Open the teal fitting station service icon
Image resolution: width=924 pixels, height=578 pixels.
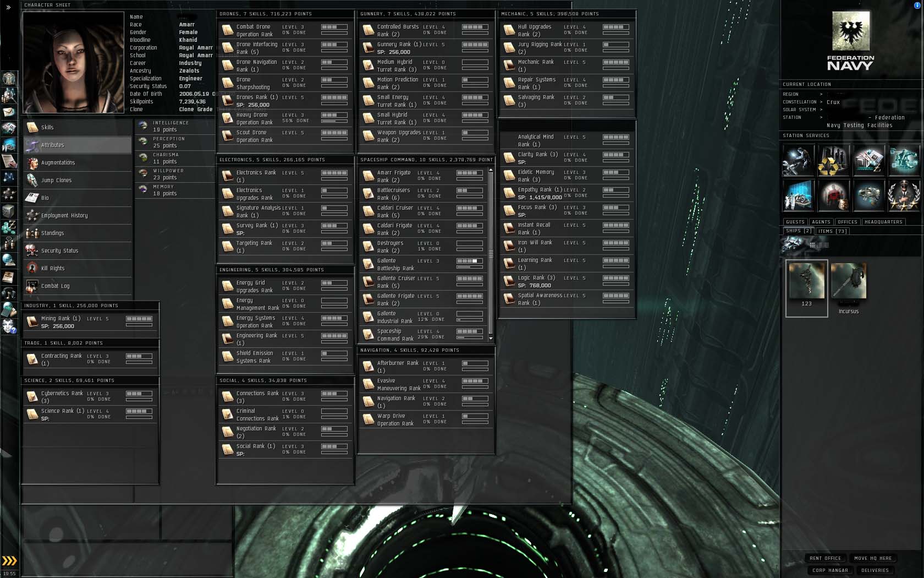point(904,160)
